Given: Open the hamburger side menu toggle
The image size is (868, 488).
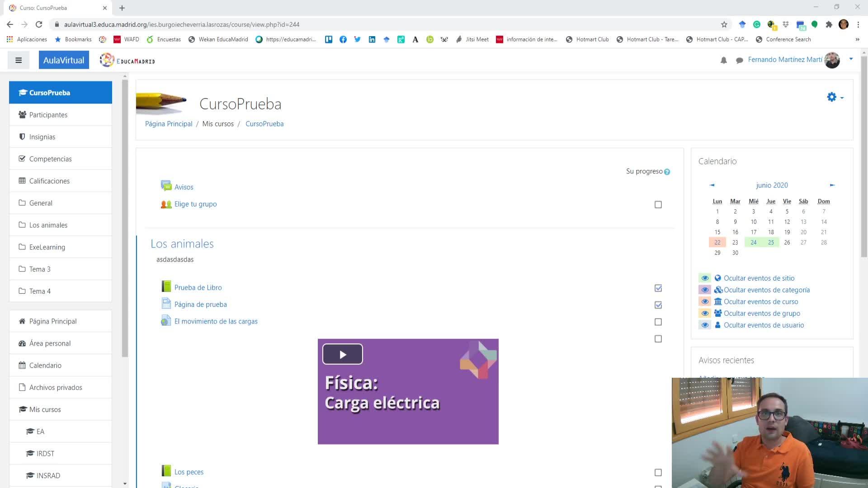Looking at the screenshot, I should click(19, 60).
